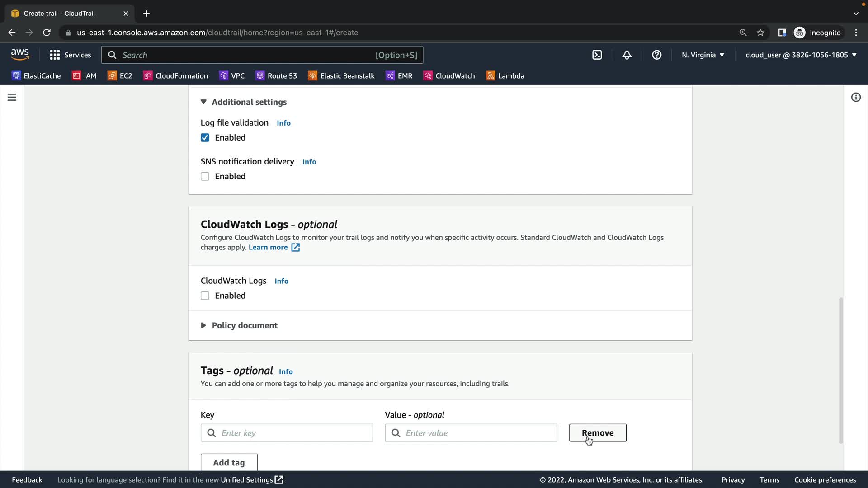The height and width of the screenshot is (488, 868).
Task: Uncheck Log file validation Enabled
Action: click(205, 138)
